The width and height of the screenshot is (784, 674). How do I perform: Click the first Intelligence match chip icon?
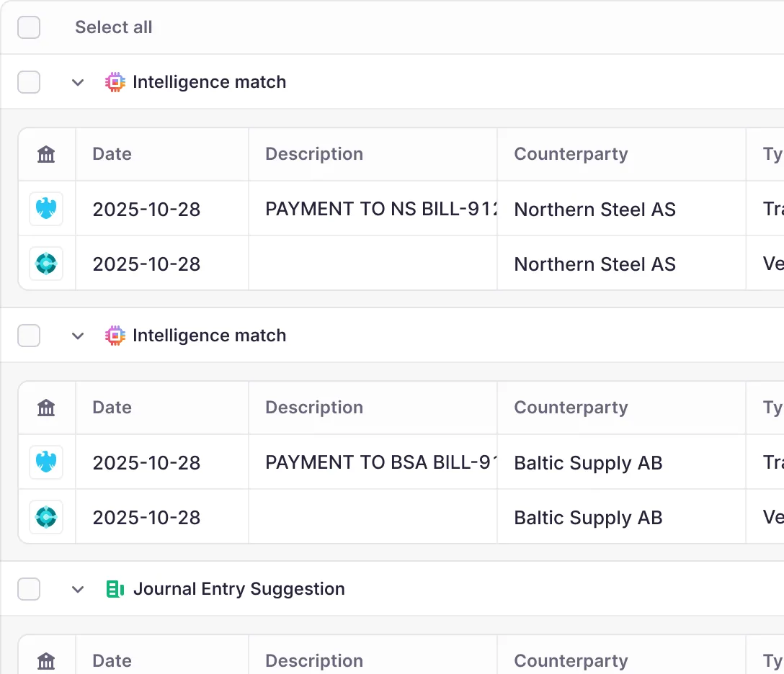(115, 82)
